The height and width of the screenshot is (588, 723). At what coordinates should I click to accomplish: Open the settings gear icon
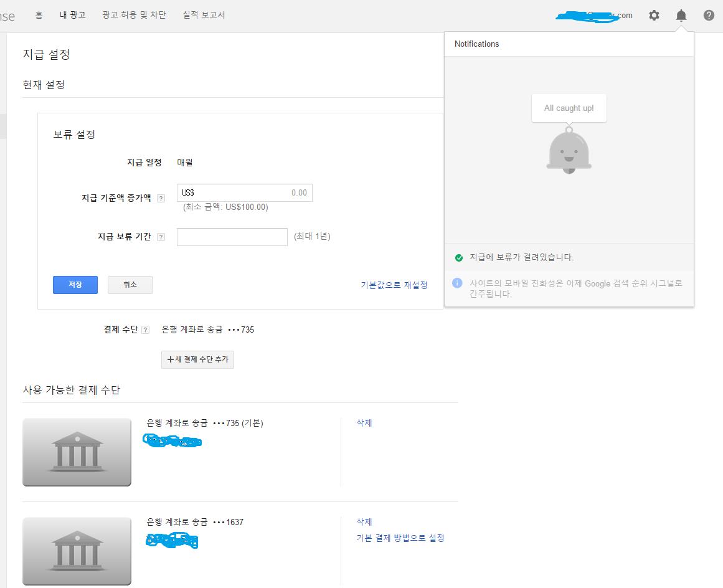tap(654, 16)
